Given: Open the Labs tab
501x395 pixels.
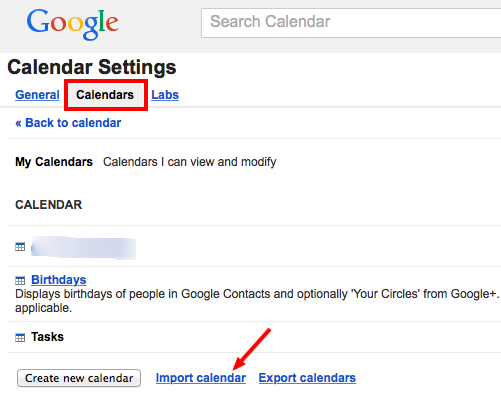Looking at the screenshot, I should 165,95.
